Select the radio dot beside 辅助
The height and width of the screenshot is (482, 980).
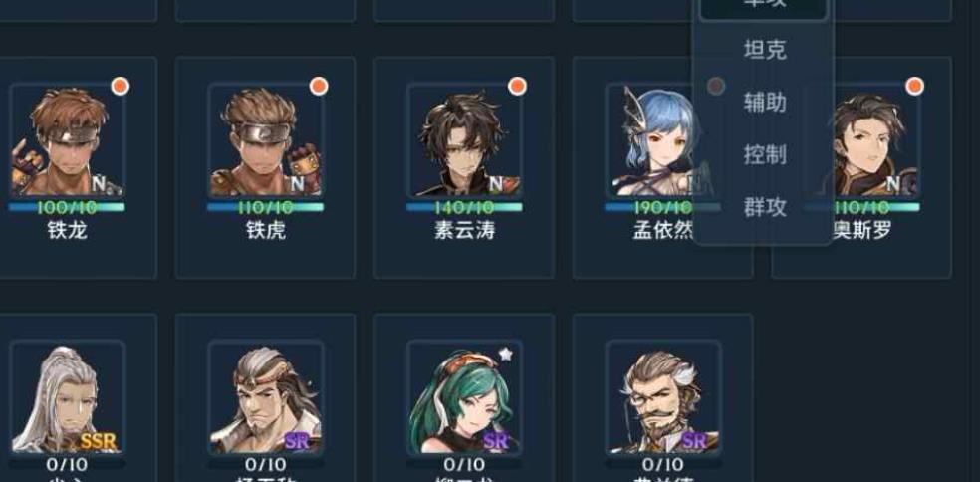point(716,87)
